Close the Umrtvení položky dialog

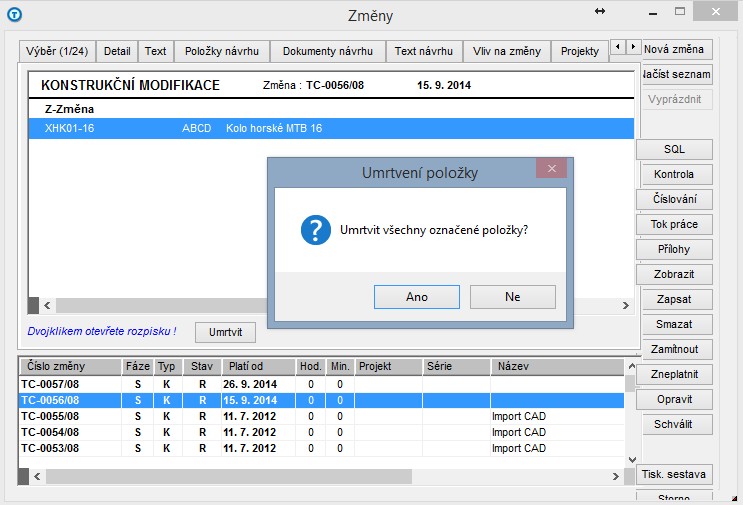click(x=551, y=169)
